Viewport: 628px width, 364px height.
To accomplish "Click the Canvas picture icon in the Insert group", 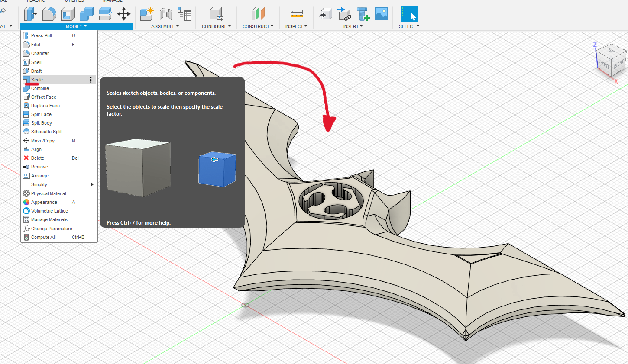I will (382, 14).
